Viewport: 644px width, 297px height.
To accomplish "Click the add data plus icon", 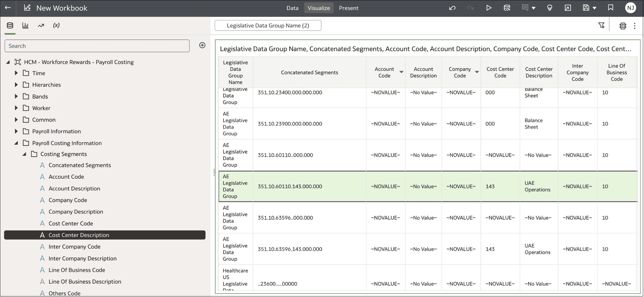I will (x=202, y=45).
